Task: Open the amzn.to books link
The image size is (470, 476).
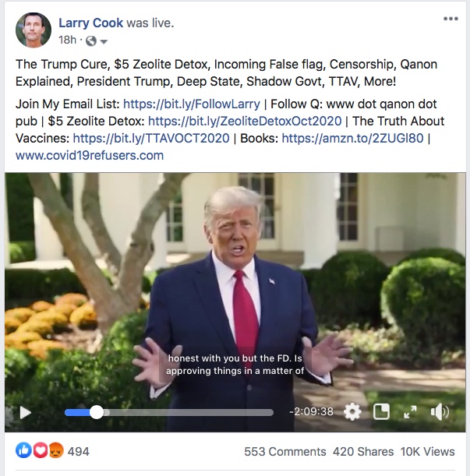Action: point(352,139)
